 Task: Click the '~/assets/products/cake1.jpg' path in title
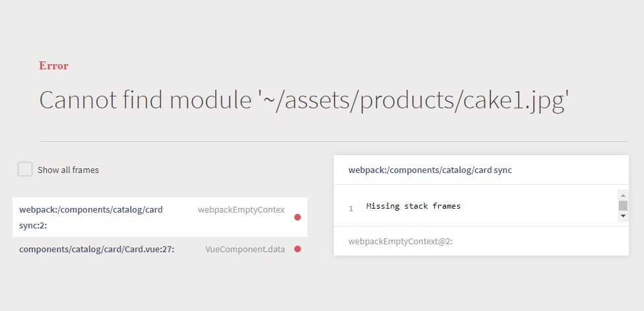click(413, 100)
